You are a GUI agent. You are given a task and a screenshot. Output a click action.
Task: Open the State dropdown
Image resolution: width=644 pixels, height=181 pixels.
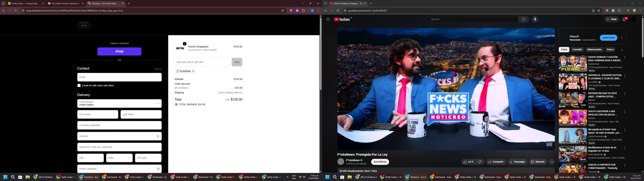(x=119, y=158)
